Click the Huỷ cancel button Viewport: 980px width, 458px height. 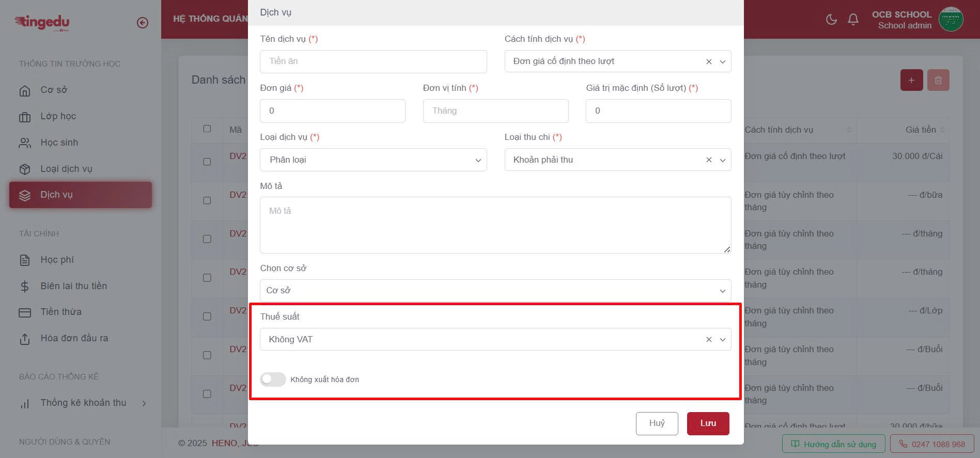coord(657,423)
